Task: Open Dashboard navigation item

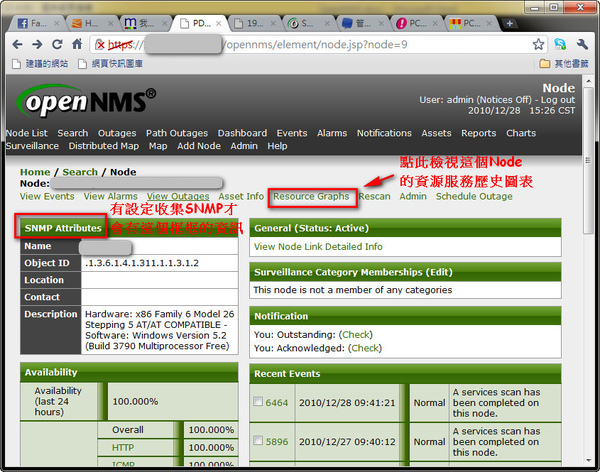Action: point(242,133)
